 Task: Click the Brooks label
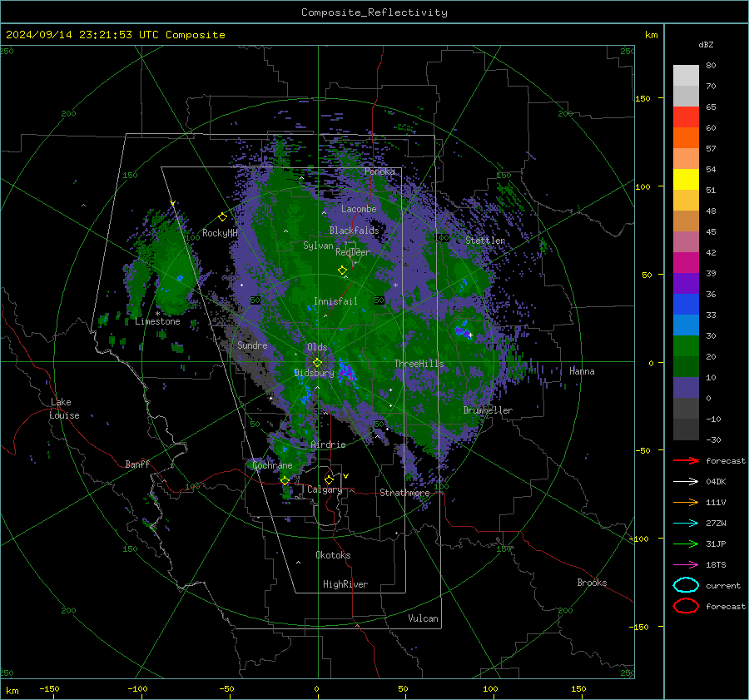coord(592,583)
